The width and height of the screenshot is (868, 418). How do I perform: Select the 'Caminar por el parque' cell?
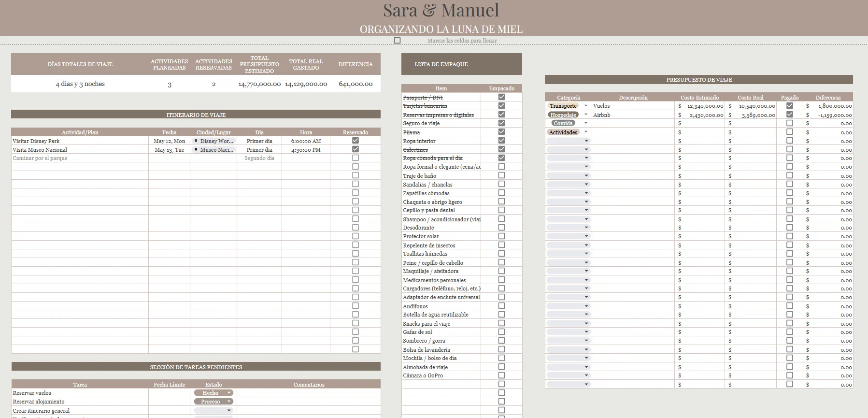(x=80, y=159)
